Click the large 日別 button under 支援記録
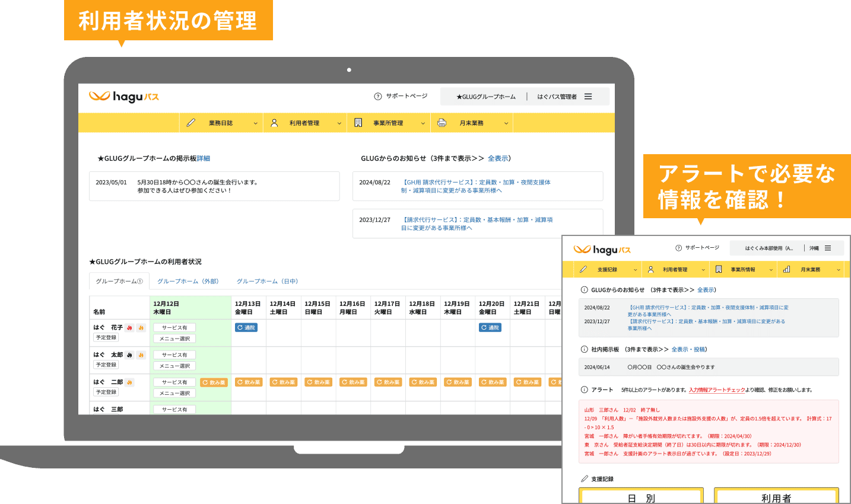Image resolution: width=851 pixels, height=504 pixels. 641,497
